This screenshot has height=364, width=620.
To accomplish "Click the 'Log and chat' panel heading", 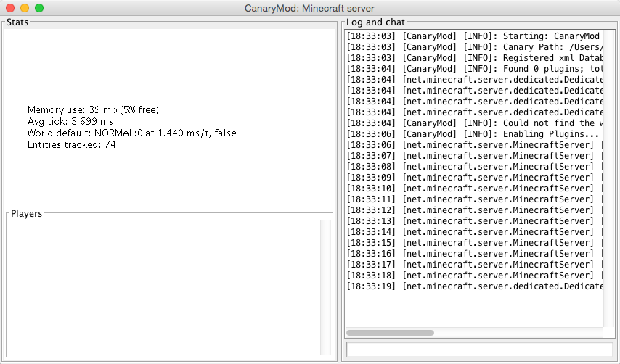I will [x=375, y=22].
